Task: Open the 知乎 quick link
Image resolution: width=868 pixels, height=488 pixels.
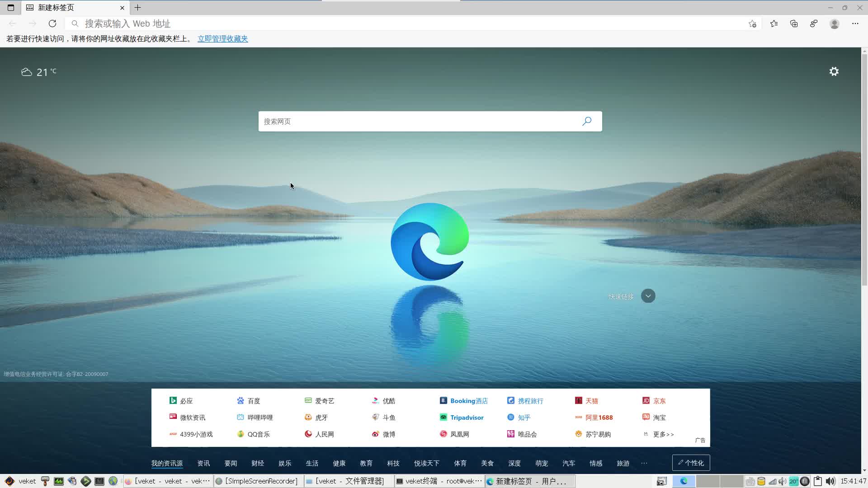Action: 519,418
